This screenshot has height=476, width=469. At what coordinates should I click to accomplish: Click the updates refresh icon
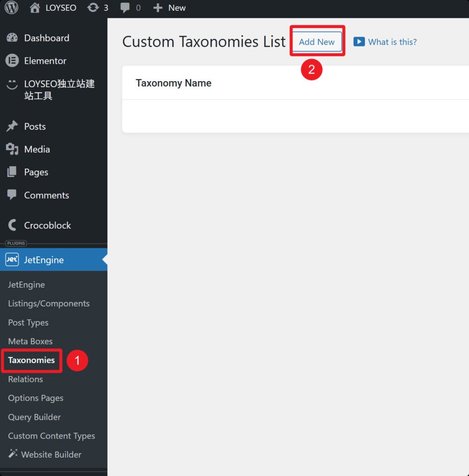(x=93, y=7)
